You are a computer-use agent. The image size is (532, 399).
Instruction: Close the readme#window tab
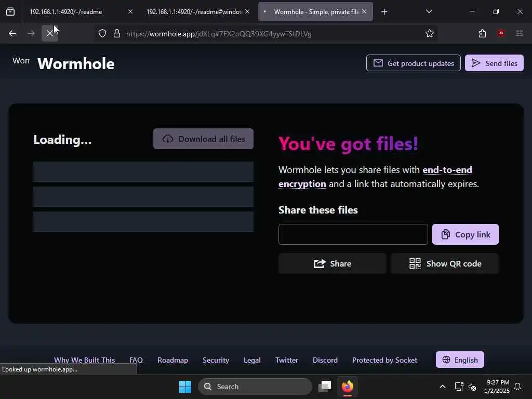[247, 11]
